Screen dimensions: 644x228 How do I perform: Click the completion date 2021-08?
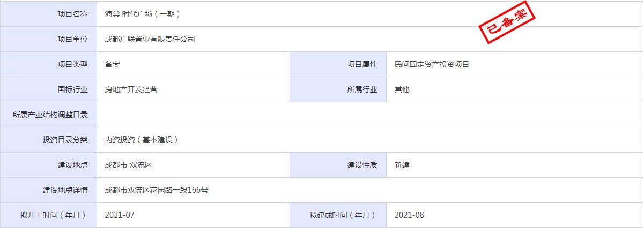click(409, 215)
